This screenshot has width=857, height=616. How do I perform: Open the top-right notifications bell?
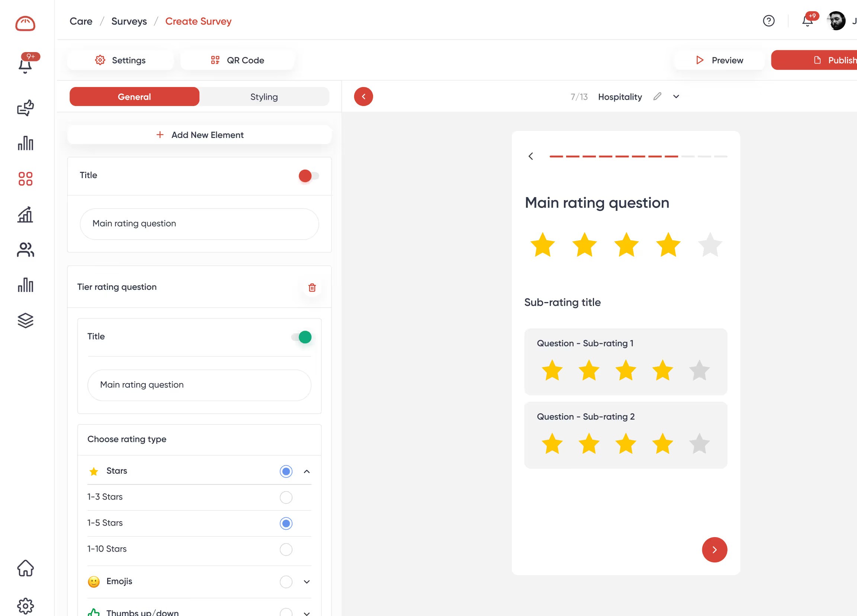pyautogui.click(x=807, y=21)
